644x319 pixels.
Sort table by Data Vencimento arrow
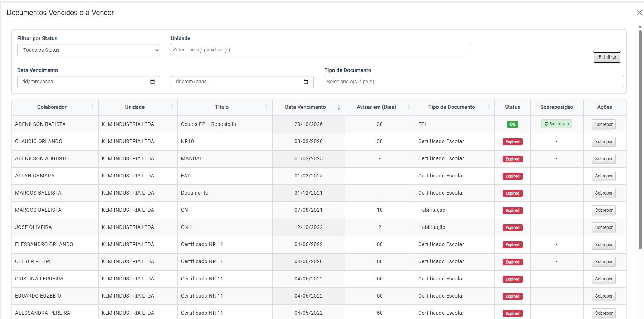pyautogui.click(x=338, y=107)
